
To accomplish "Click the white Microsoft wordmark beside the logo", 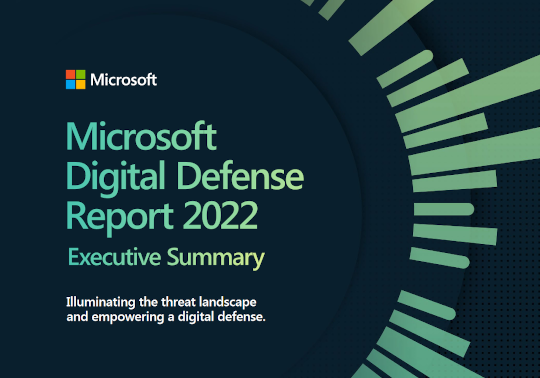I will pos(124,80).
